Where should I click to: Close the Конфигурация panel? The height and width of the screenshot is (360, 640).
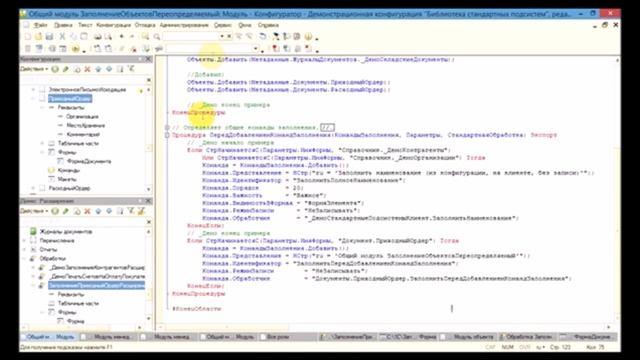148,60
